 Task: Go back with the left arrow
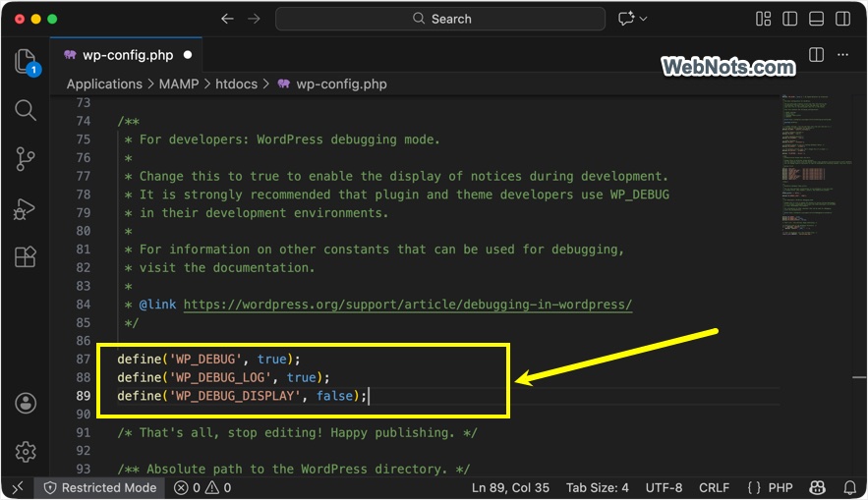pyautogui.click(x=227, y=19)
